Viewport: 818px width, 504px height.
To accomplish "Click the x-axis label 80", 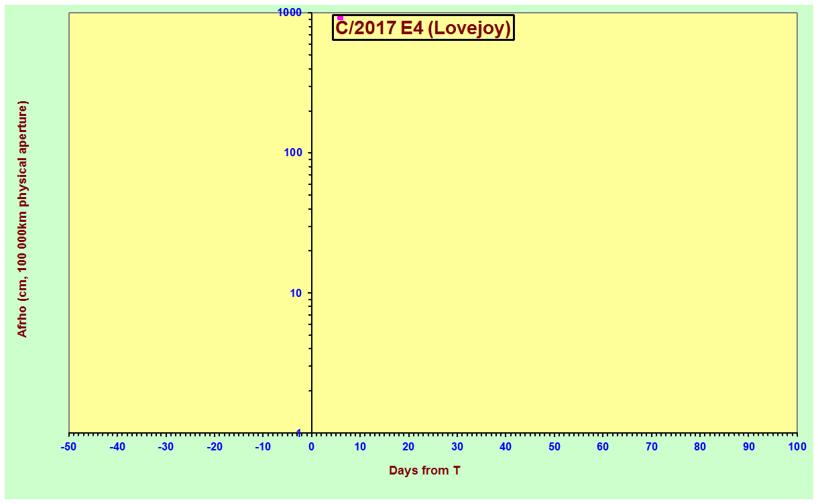I will (x=700, y=446).
